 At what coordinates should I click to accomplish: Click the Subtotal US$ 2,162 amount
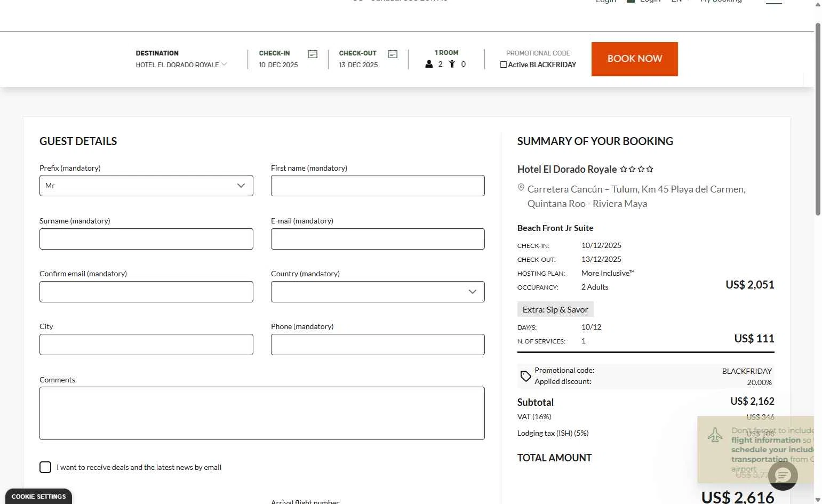752,401
